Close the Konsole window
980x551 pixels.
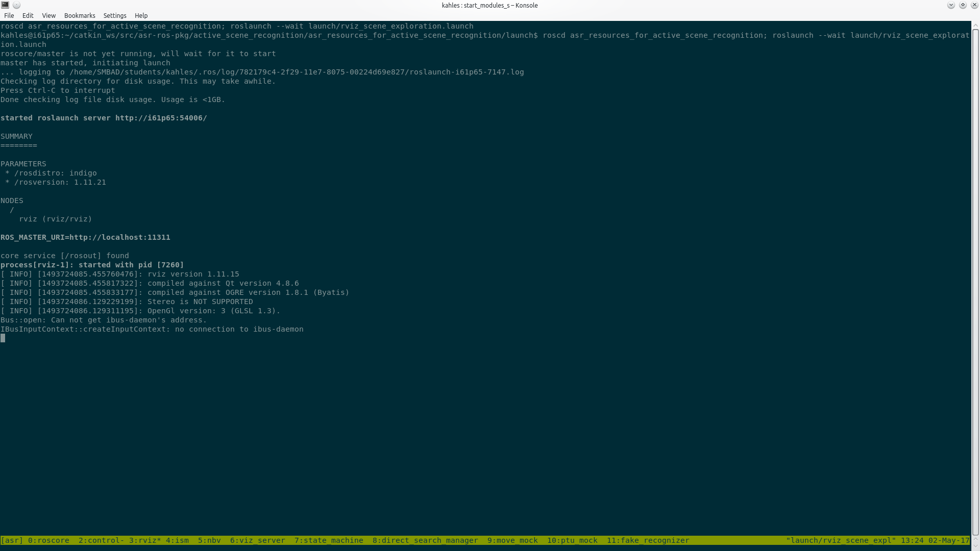coord(974,5)
